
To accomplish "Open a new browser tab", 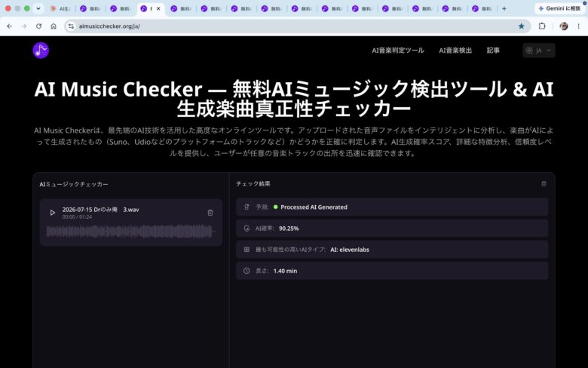I will 504,8.
